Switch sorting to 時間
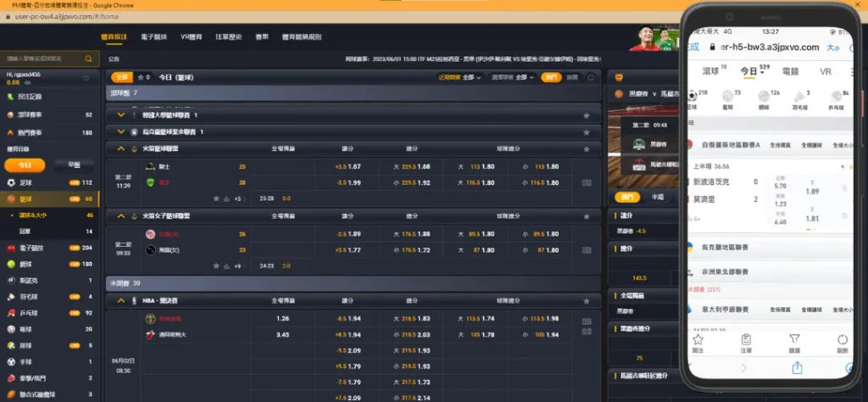Viewport: 868px width, 402px height. [x=572, y=77]
